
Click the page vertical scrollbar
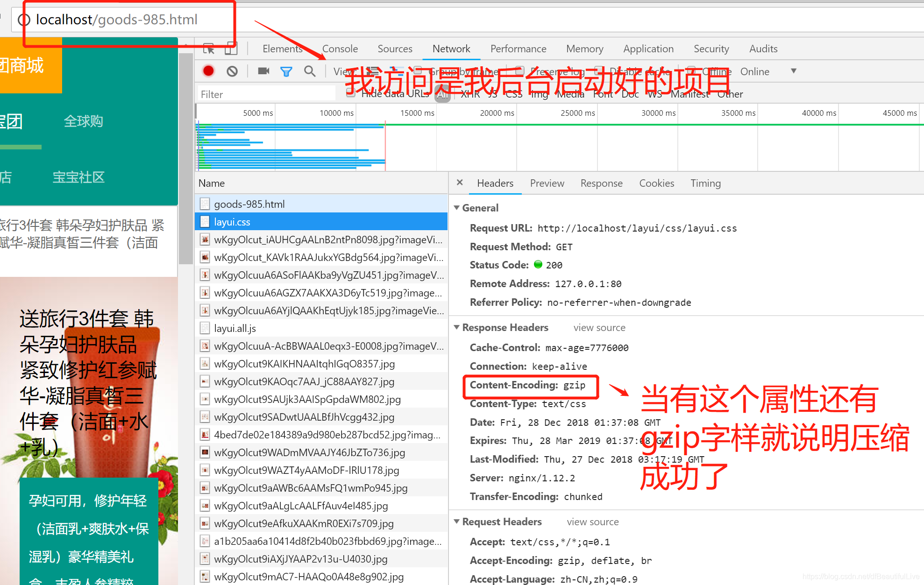click(186, 159)
